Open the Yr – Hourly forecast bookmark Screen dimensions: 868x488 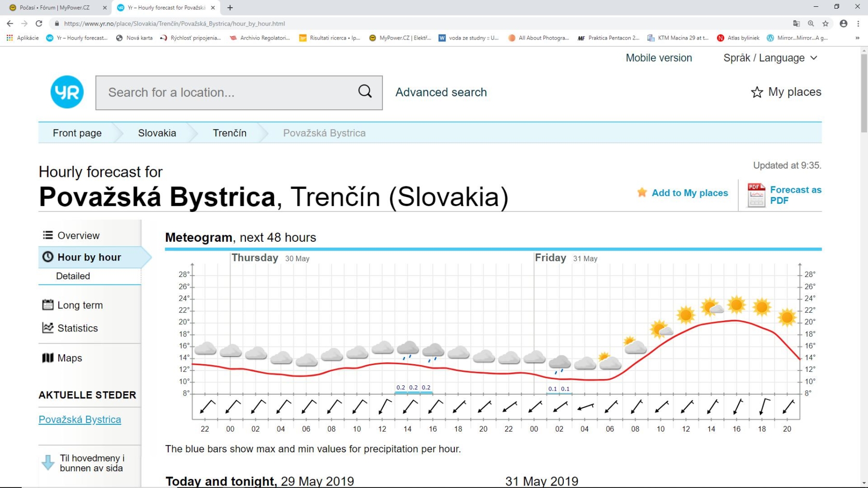[x=77, y=38]
